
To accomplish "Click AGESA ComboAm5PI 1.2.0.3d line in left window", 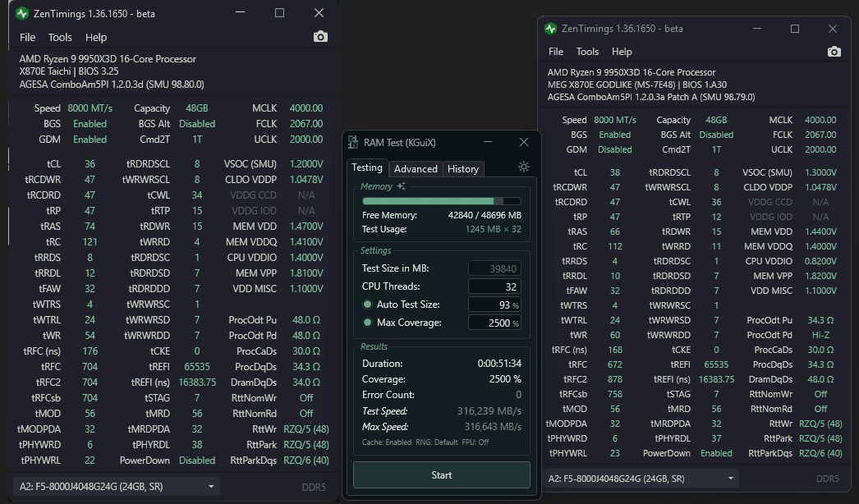I will 112,85.
